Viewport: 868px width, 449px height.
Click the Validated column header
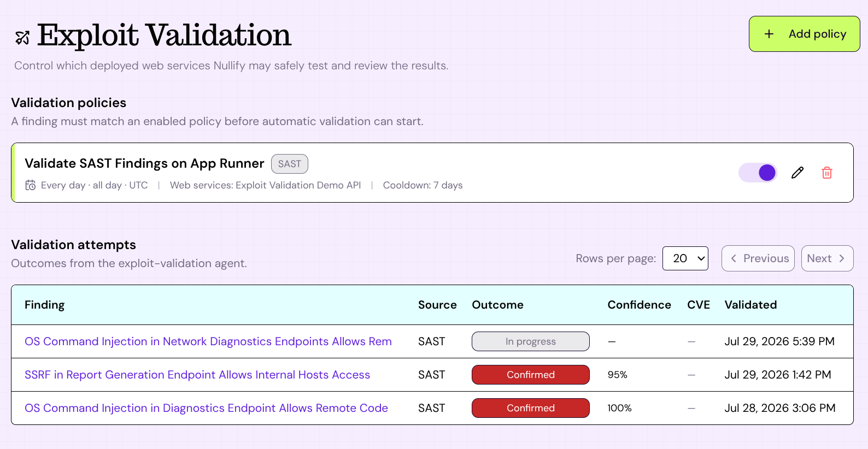tap(750, 305)
